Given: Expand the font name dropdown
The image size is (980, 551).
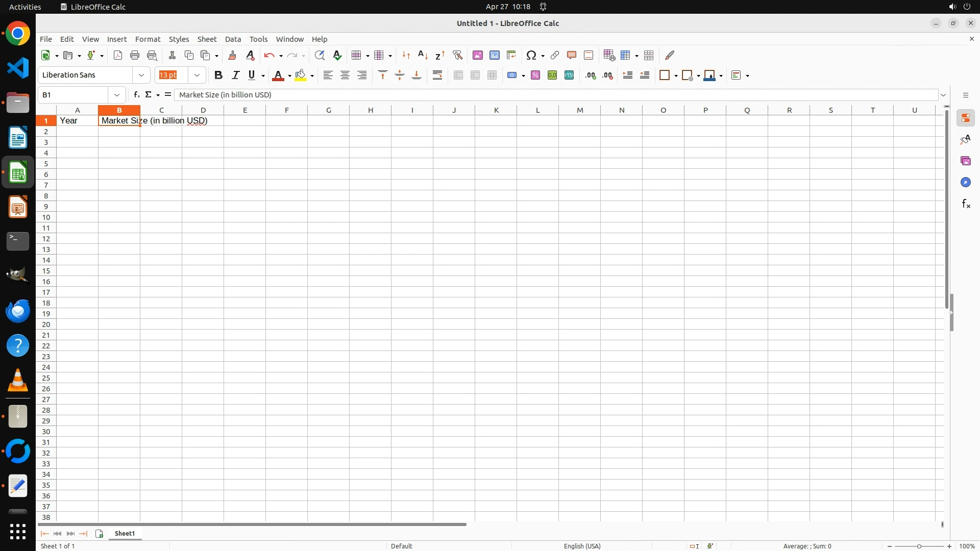Looking at the screenshot, I should click(x=141, y=76).
